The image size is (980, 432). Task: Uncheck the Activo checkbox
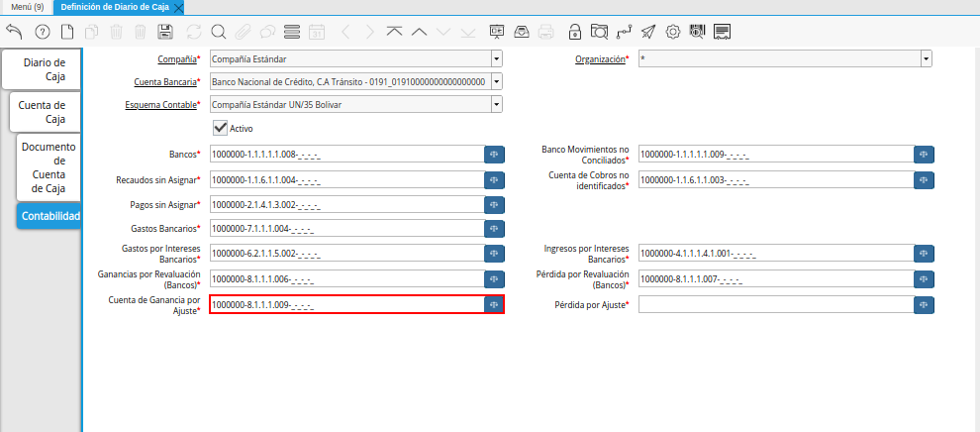[x=220, y=128]
